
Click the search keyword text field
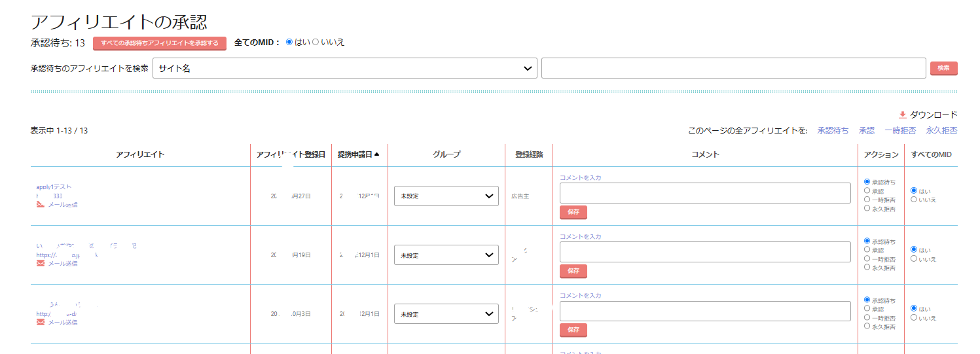733,68
